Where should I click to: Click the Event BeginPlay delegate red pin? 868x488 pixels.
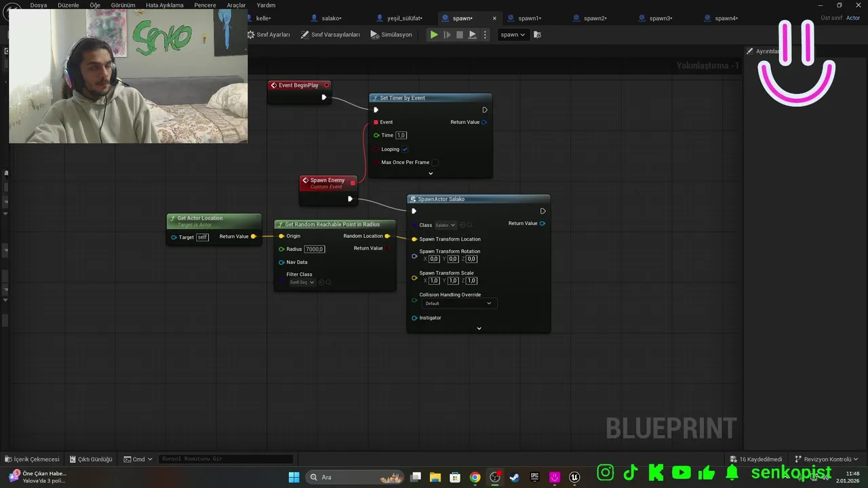click(x=326, y=85)
